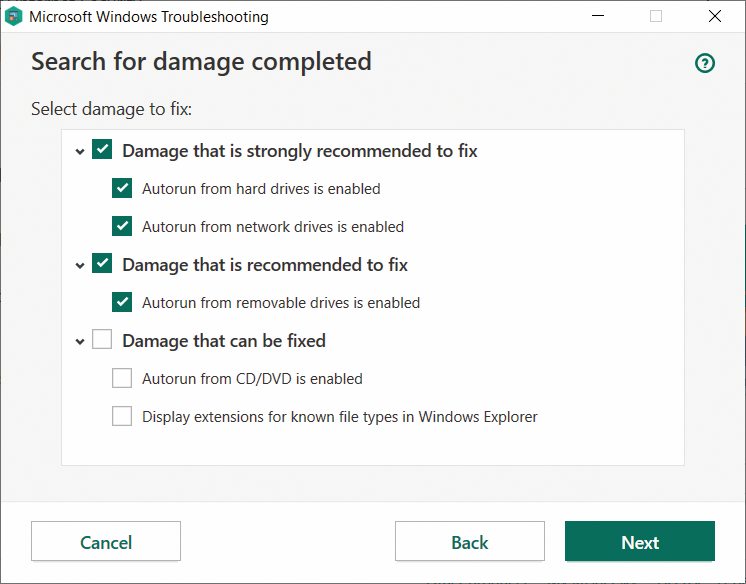Uncheck 'Autorun from network drives is enabled'
This screenshot has height=584, width=746.
pyautogui.click(x=122, y=226)
